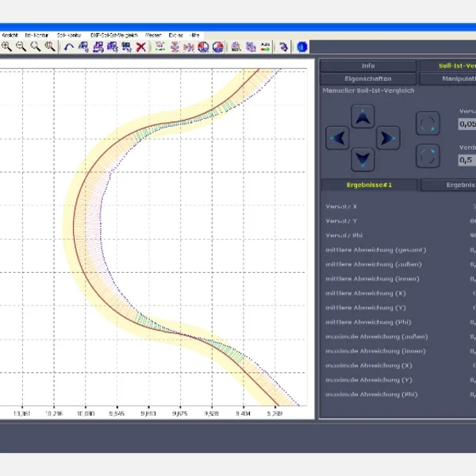Click the zoom in magnifier icon
This screenshot has height=476, width=476.
6,47
